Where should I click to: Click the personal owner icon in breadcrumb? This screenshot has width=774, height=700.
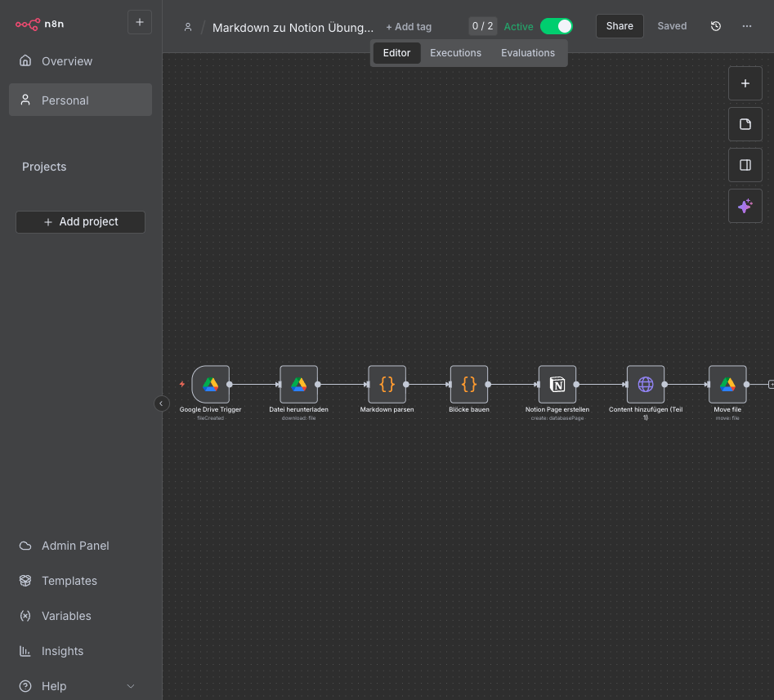[188, 27]
